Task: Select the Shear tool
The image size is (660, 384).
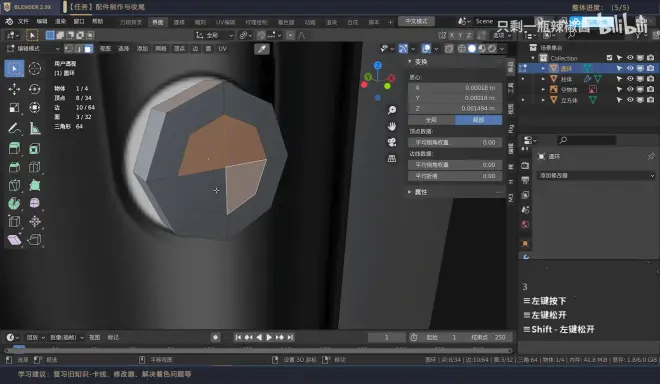Action: pos(14,240)
